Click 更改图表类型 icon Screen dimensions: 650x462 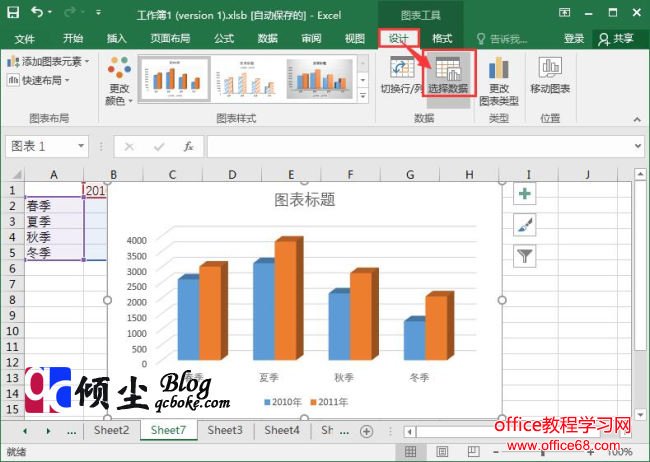[x=499, y=81]
